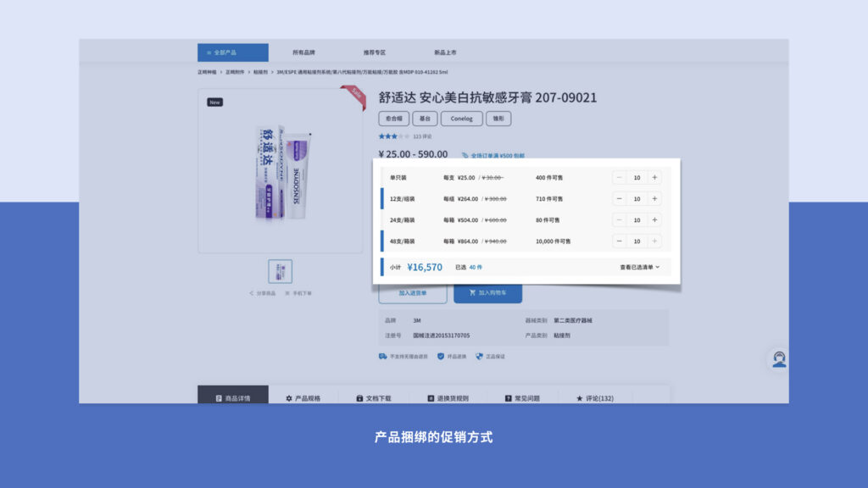Screen dimensions: 868x488
Task: Click the 第二类医疗器械 category value
Action: tap(573, 320)
